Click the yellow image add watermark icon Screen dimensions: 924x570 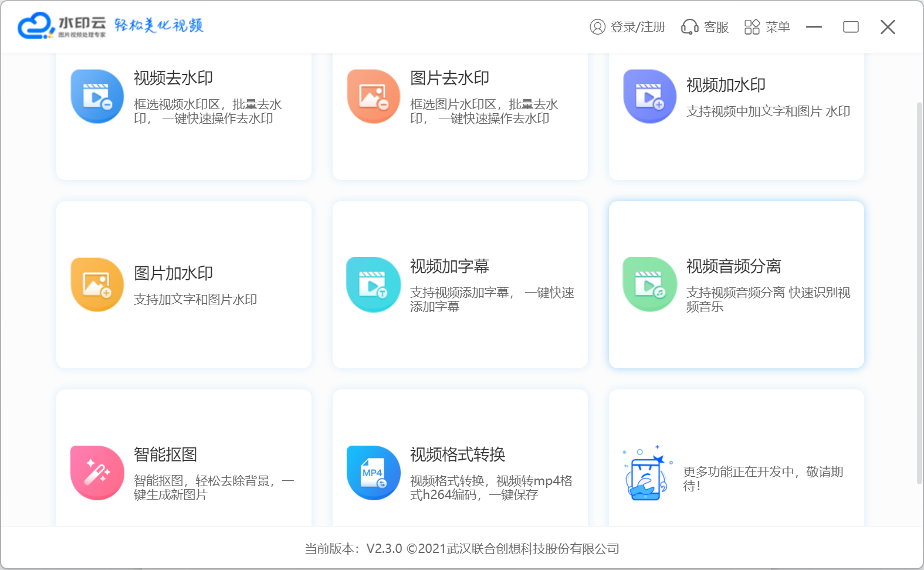tap(97, 284)
